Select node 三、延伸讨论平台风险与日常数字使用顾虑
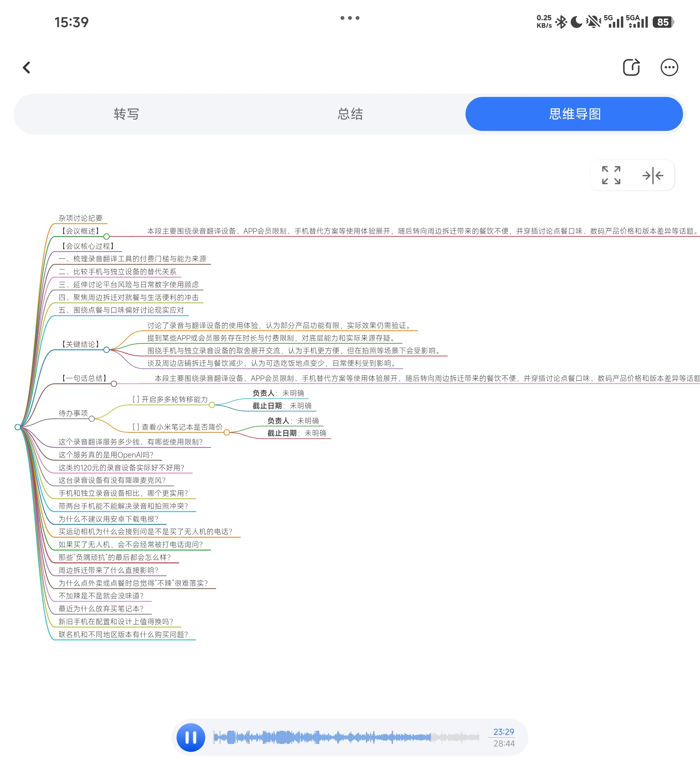This screenshot has width=700, height=783. 128,284
